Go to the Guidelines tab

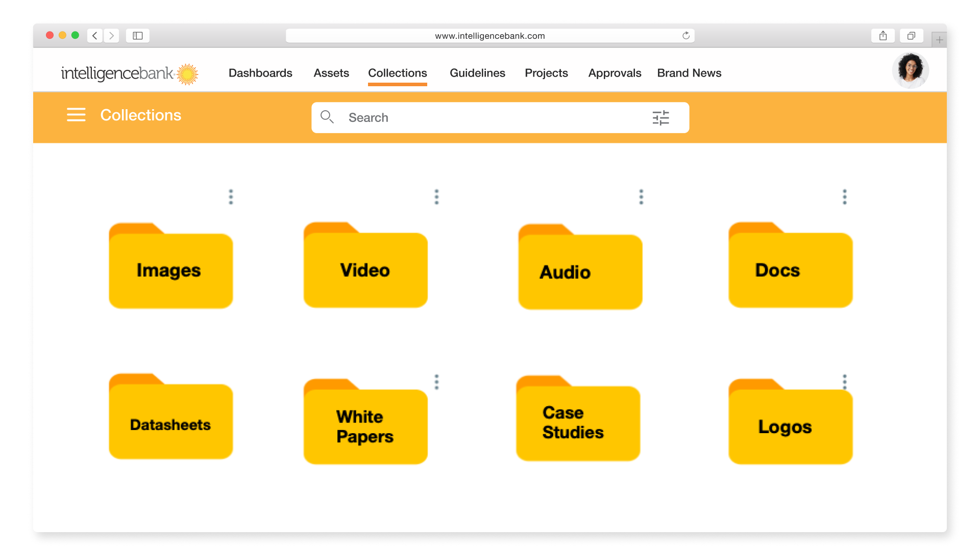pyautogui.click(x=477, y=73)
